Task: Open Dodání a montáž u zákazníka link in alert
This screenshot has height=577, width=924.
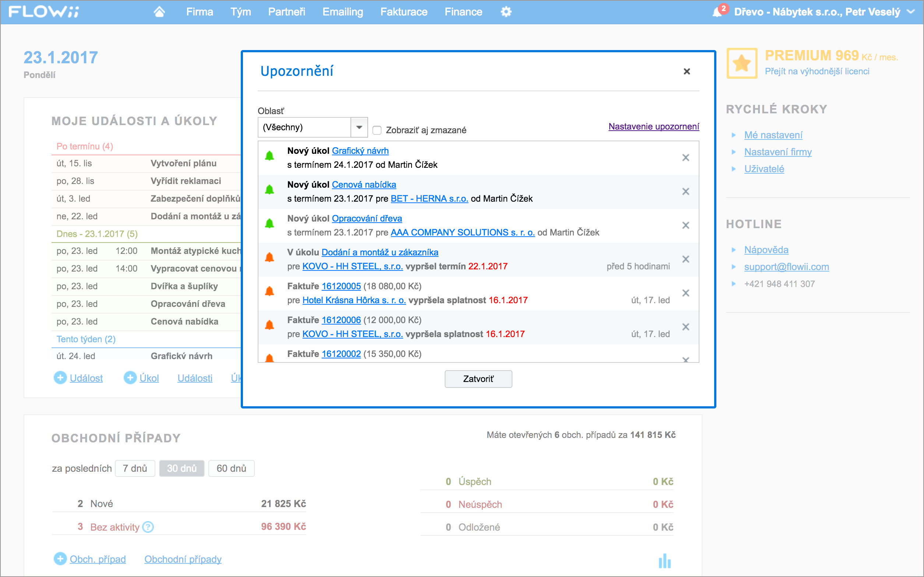Action: pos(380,252)
